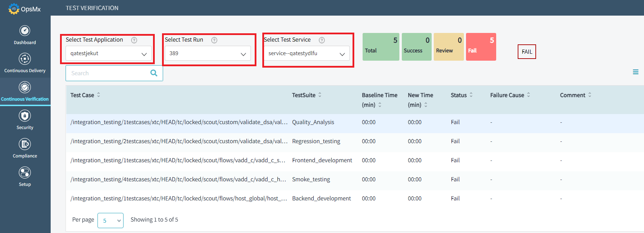Click the Smoke_testing suite cell
644x233 pixels.
(311, 179)
